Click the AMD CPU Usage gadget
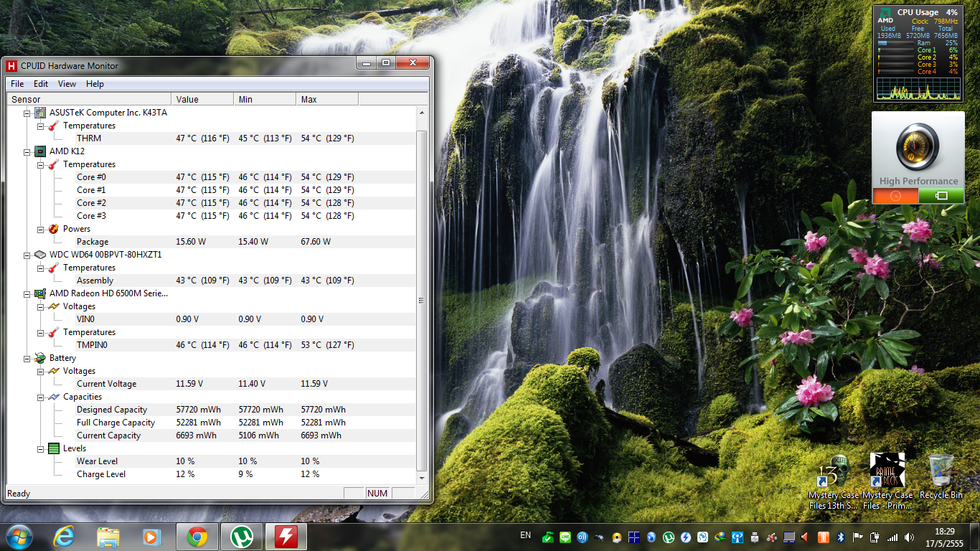 click(x=918, y=53)
